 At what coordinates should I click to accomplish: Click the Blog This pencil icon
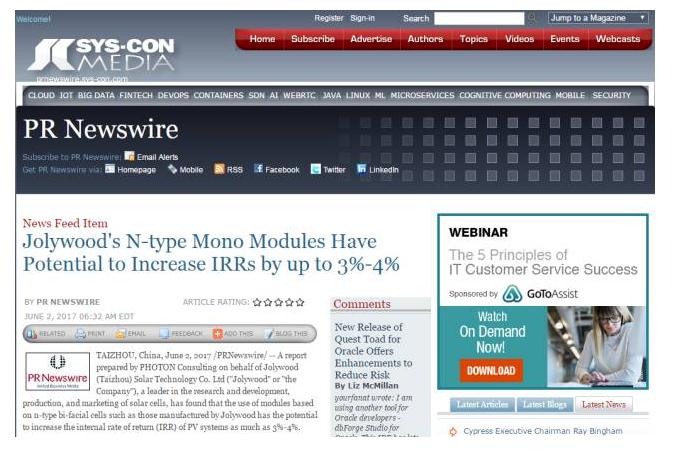268,333
